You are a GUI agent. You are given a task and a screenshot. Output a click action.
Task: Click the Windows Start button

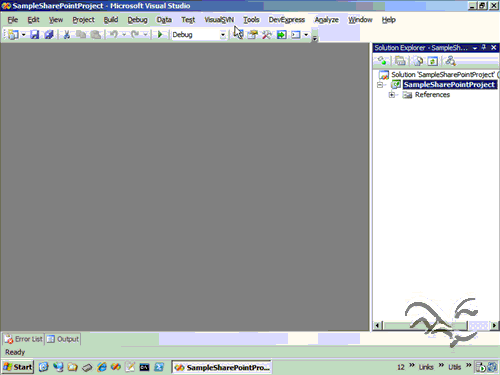[x=18, y=367]
